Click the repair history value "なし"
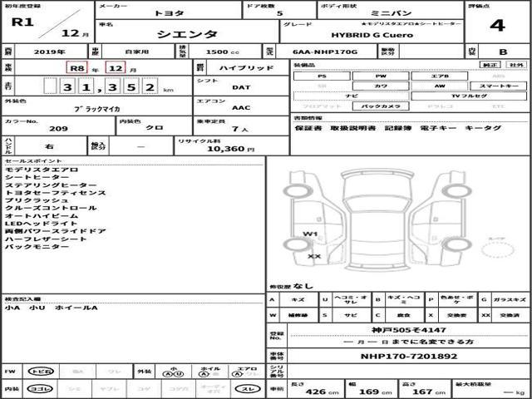The image size is (532, 399). tap(303, 286)
